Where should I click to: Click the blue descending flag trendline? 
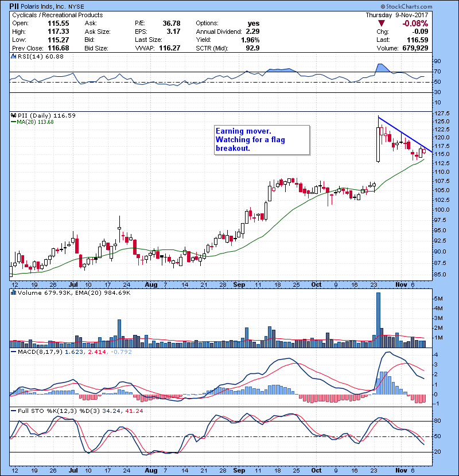(405, 135)
